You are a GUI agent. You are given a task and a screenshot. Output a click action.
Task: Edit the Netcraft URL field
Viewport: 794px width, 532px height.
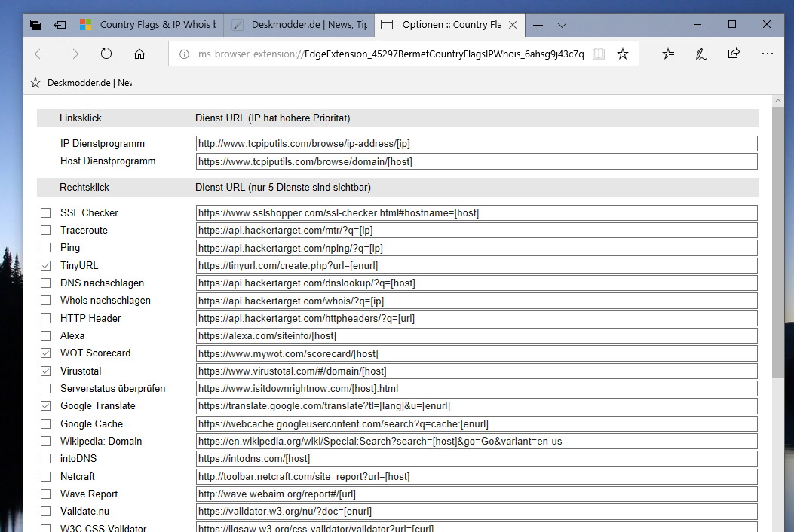click(477, 477)
